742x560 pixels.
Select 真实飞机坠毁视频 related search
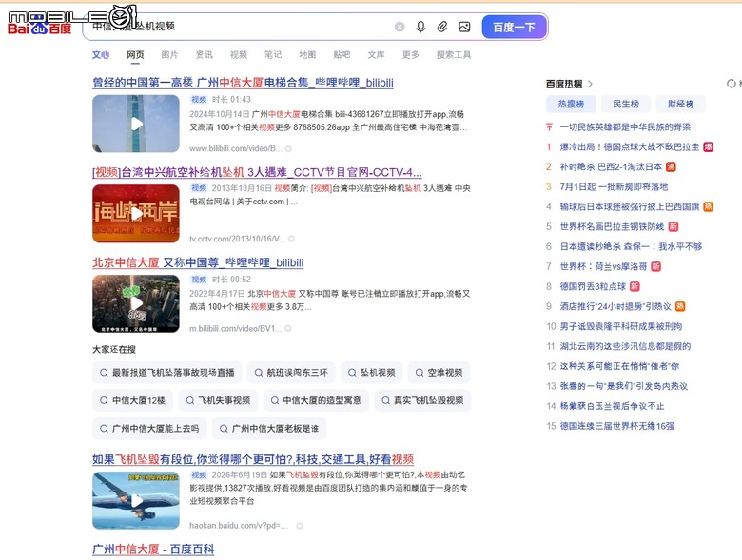click(422, 400)
